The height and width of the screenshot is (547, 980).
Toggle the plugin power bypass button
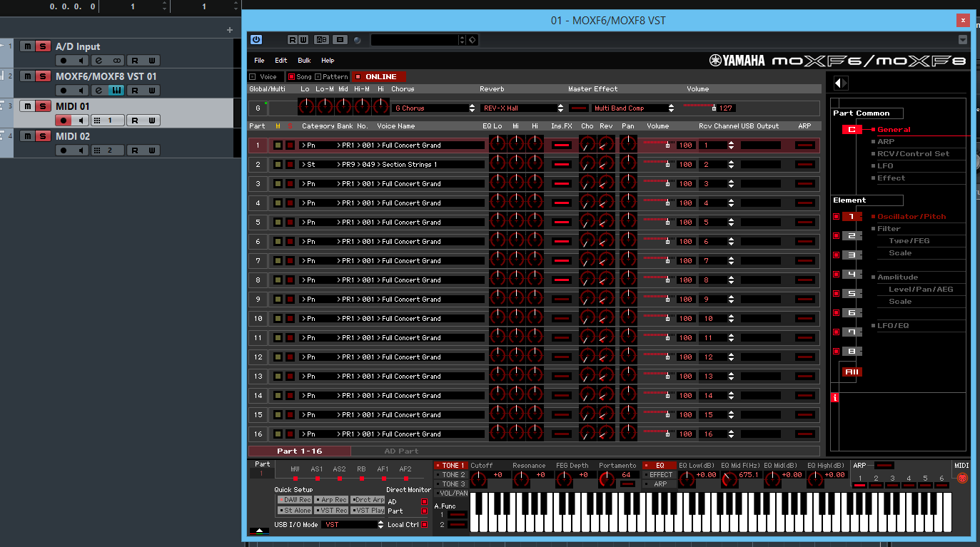256,40
